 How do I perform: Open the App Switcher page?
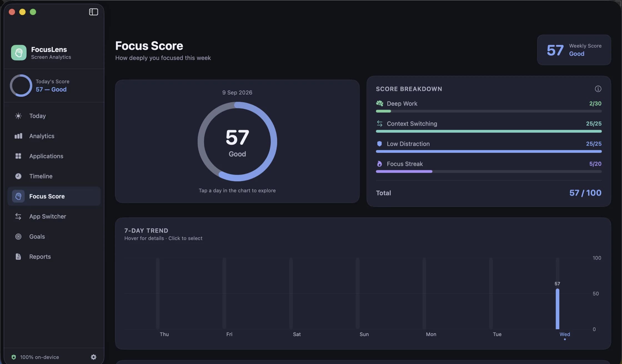point(54,216)
